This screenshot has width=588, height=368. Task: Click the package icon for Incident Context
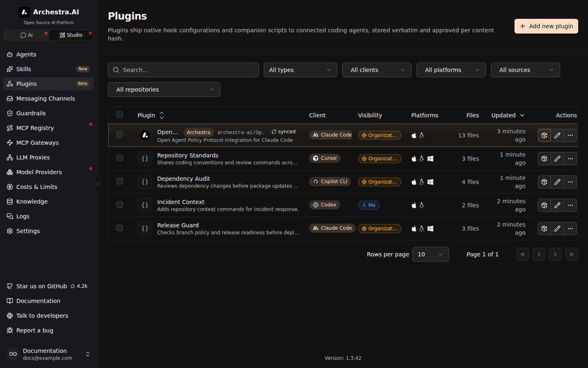coord(544,205)
